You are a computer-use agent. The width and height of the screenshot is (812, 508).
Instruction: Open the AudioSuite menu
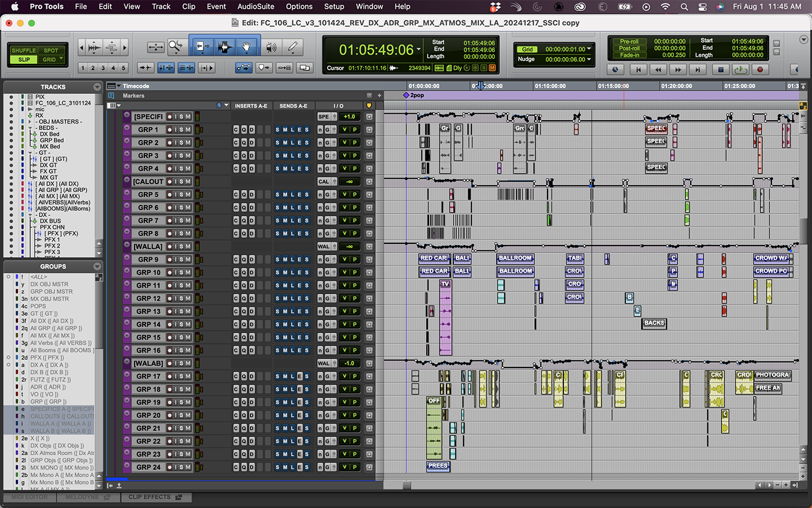point(256,6)
